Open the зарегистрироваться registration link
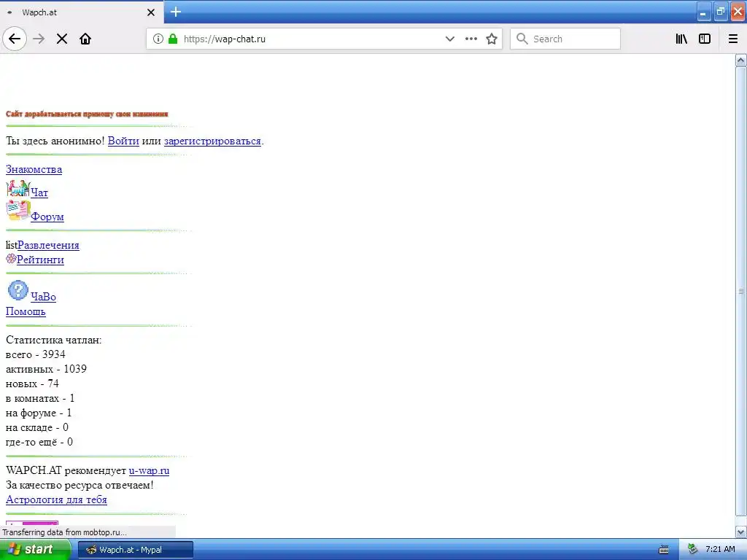The image size is (747, 560). tap(212, 141)
